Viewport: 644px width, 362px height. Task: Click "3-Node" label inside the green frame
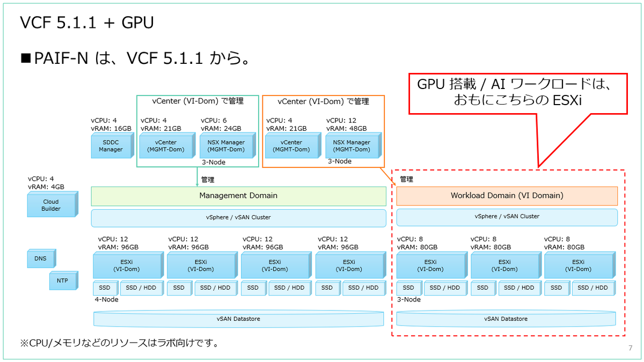coord(214,162)
